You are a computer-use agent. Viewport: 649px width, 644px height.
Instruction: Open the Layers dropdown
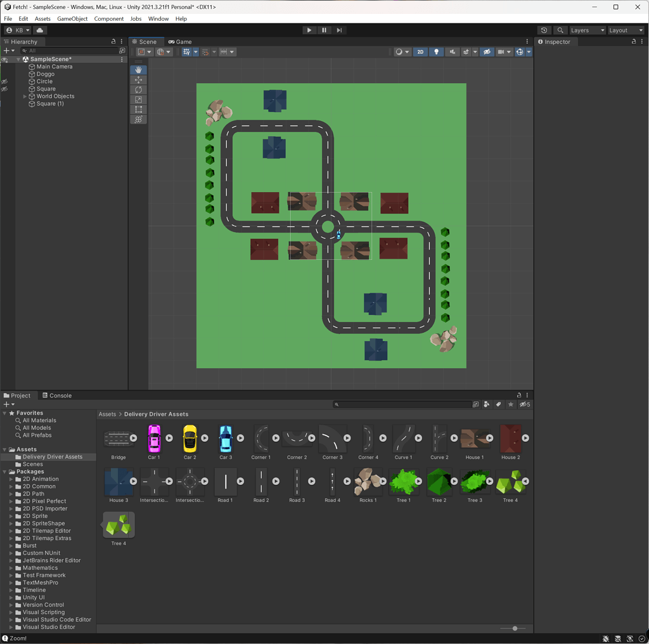[x=587, y=30]
